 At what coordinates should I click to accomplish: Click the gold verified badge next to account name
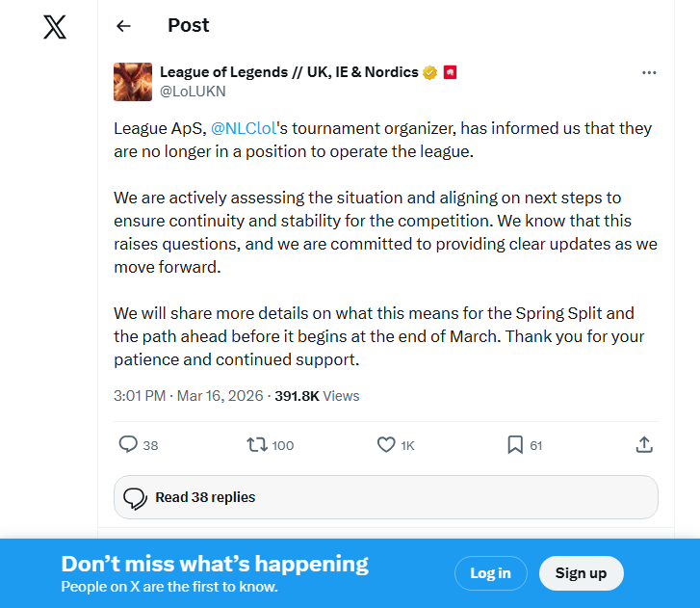point(430,72)
